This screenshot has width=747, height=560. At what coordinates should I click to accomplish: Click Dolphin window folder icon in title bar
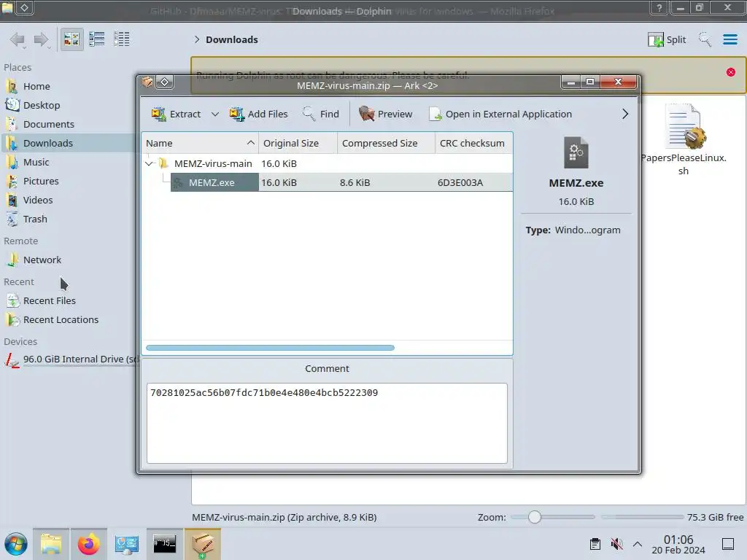coord(7,7)
